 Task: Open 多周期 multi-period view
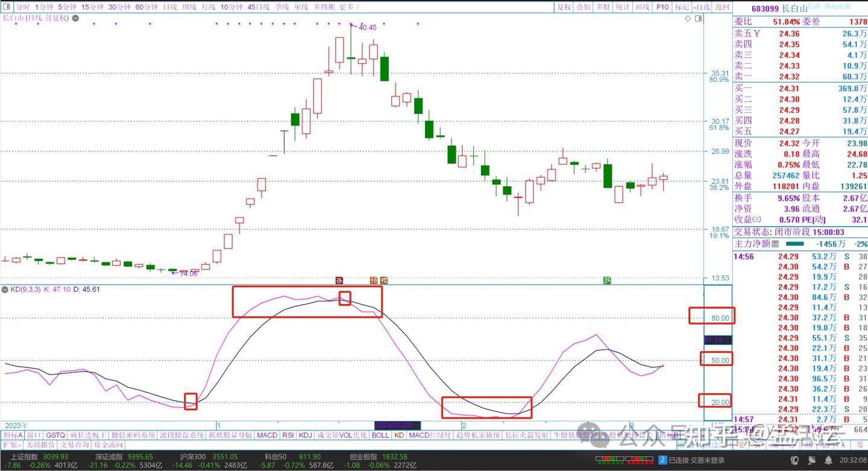324,7
